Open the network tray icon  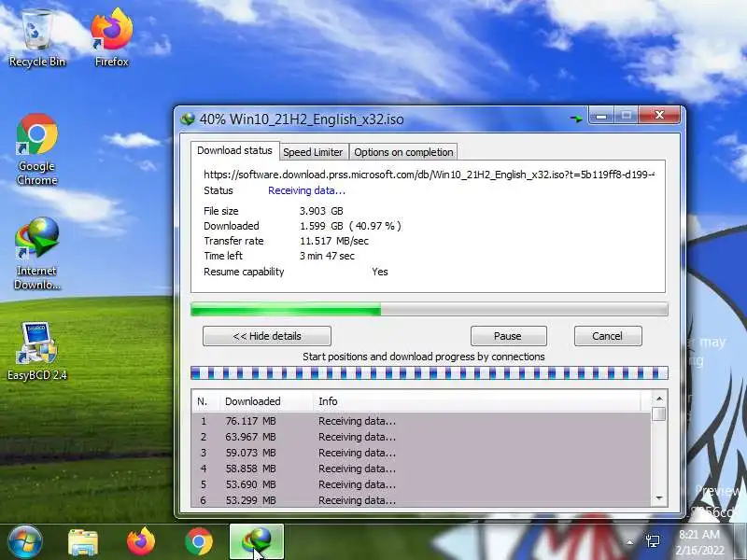[653, 541]
